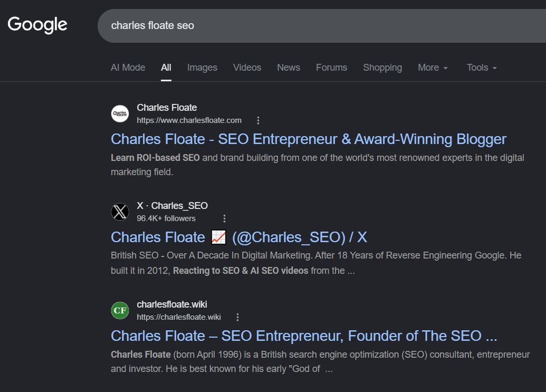Switch to the AI Mode tab
The image size is (546, 392).
(128, 68)
